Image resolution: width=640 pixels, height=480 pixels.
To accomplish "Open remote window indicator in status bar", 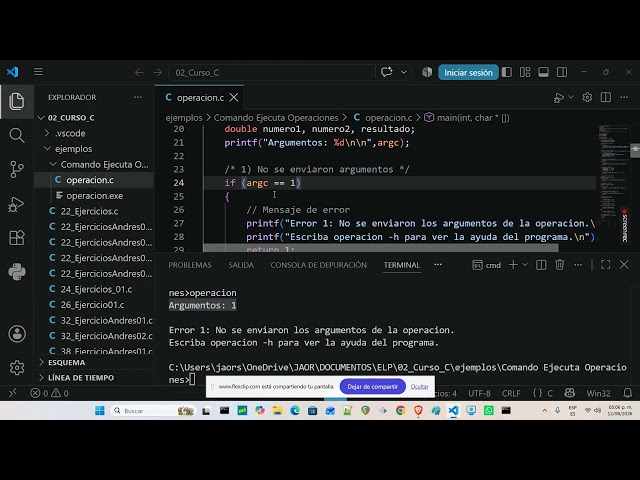I will (13, 393).
